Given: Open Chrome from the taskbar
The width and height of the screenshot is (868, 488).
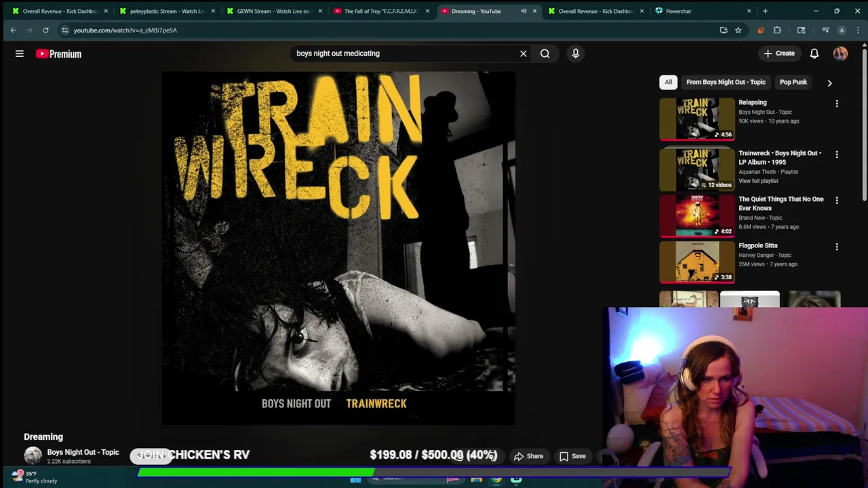Looking at the screenshot, I should 496,480.
